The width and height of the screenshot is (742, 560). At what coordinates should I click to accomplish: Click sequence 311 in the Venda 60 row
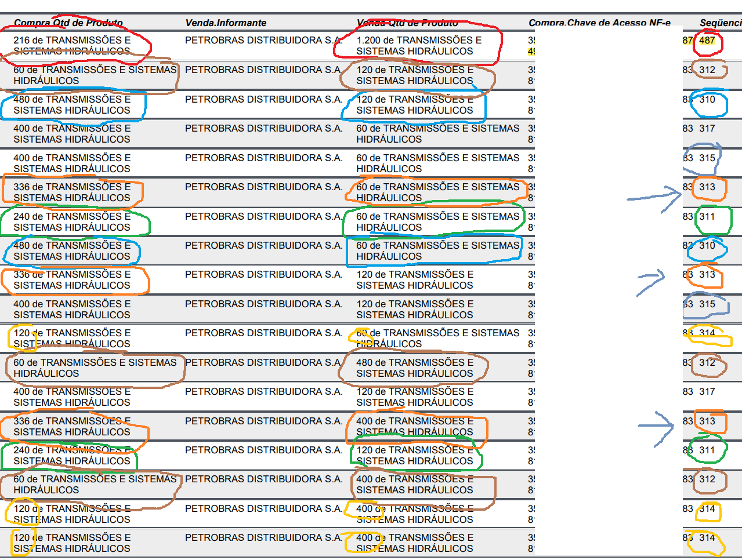point(707,216)
